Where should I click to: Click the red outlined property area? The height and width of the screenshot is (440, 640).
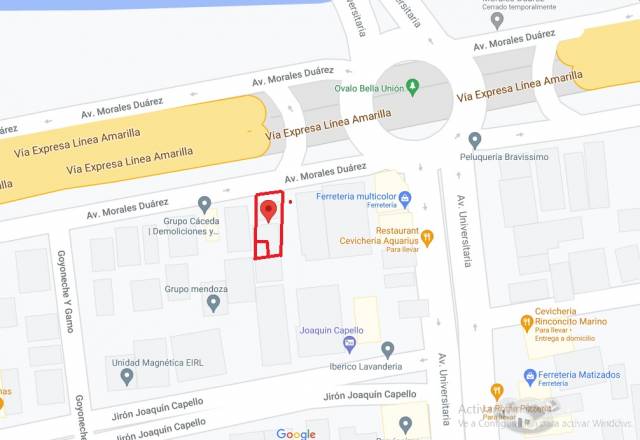[x=268, y=225]
